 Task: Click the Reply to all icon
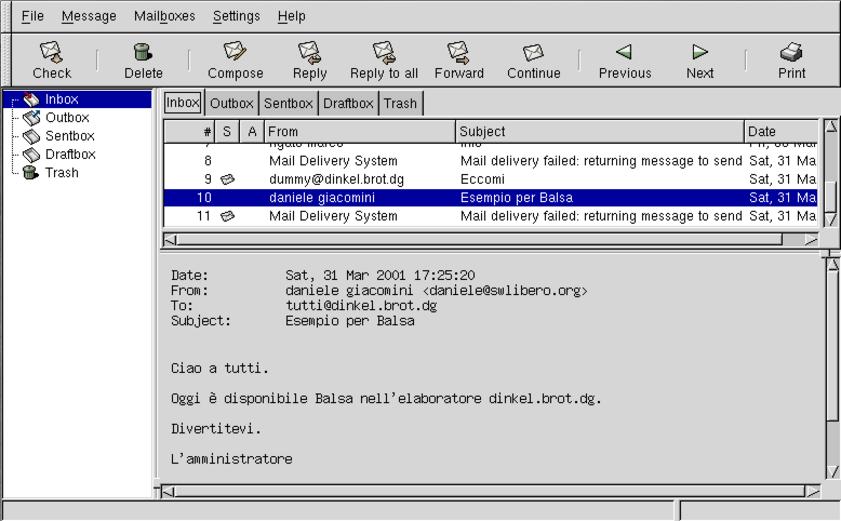coord(384,60)
